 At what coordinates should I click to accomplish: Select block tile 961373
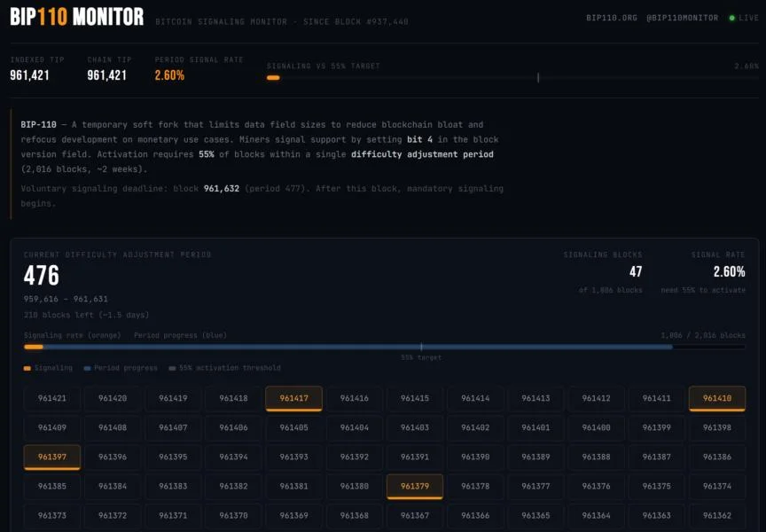click(51, 516)
